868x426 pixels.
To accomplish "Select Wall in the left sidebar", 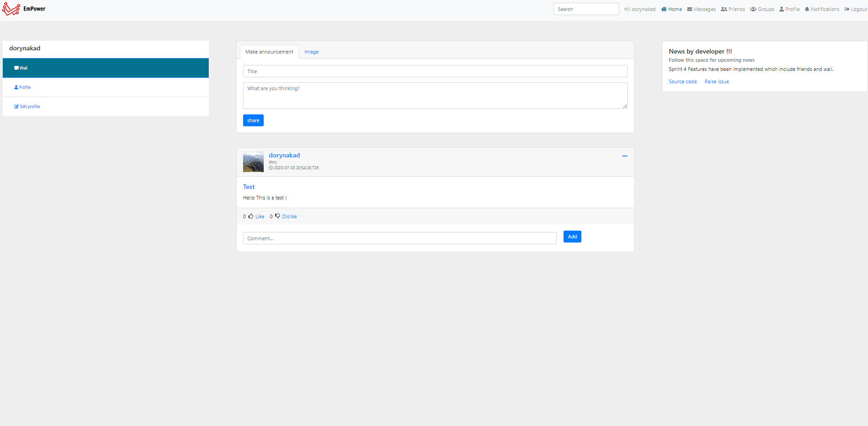I will pos(106,68).
